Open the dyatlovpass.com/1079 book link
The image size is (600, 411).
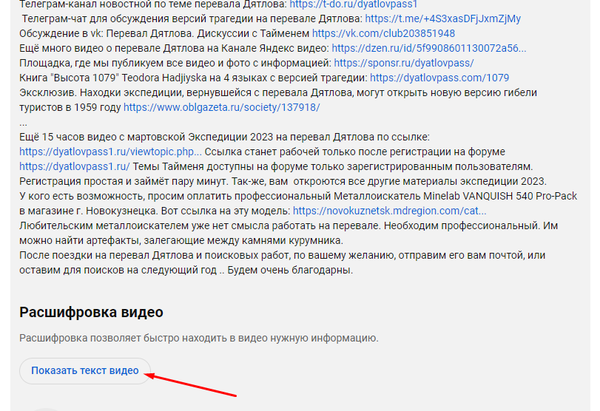439,78
